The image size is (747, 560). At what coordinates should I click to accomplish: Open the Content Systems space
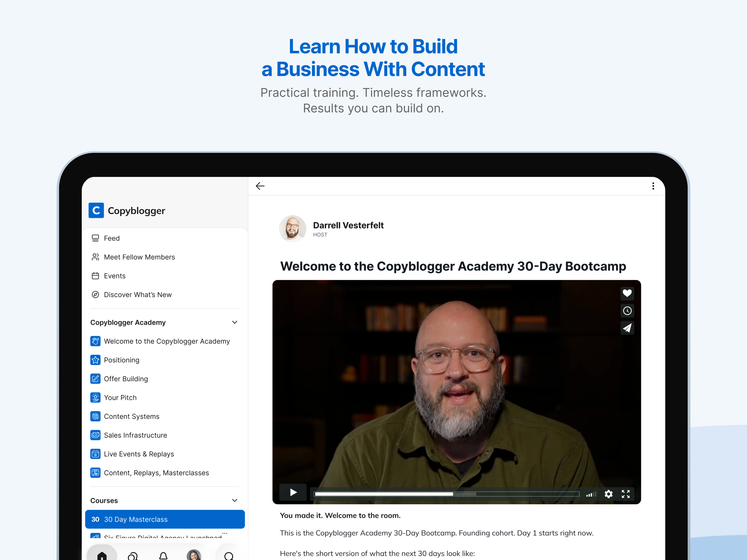165,416
